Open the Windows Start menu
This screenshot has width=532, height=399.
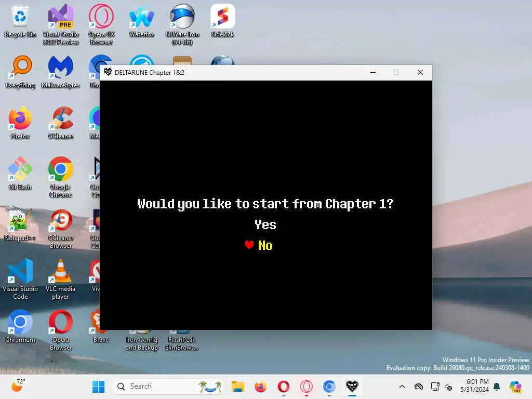98,387
